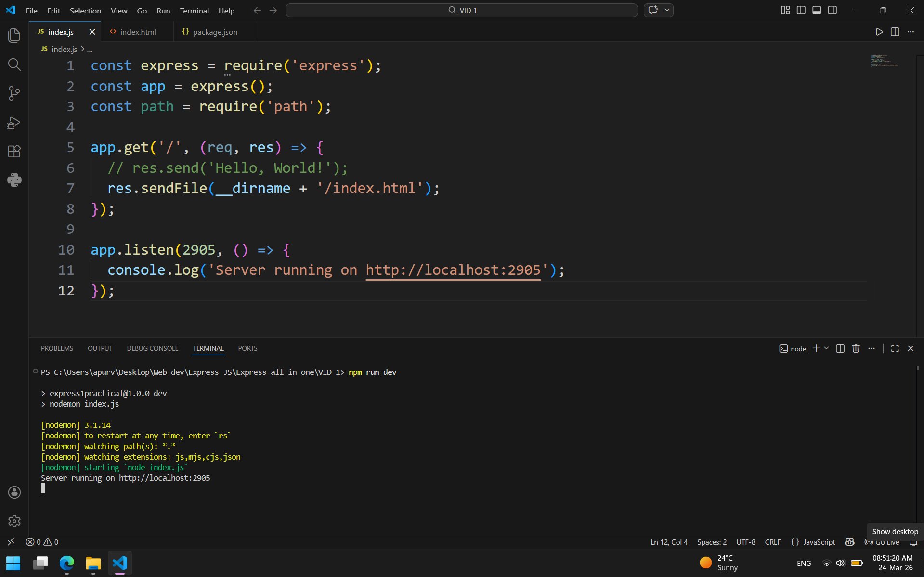This screenshot has height=577, width=924.
Task: Toggle the bottom panel layout button
Action: click(x=817, y=10)
